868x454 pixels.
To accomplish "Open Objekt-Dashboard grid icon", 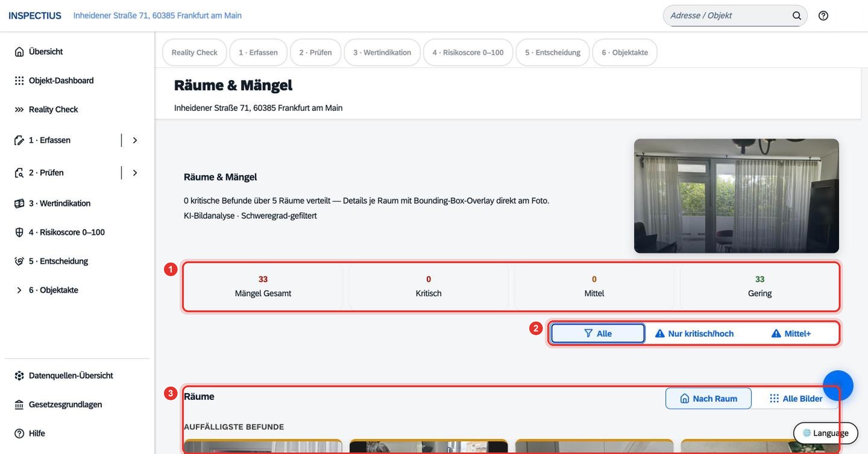I will (19, 81).
